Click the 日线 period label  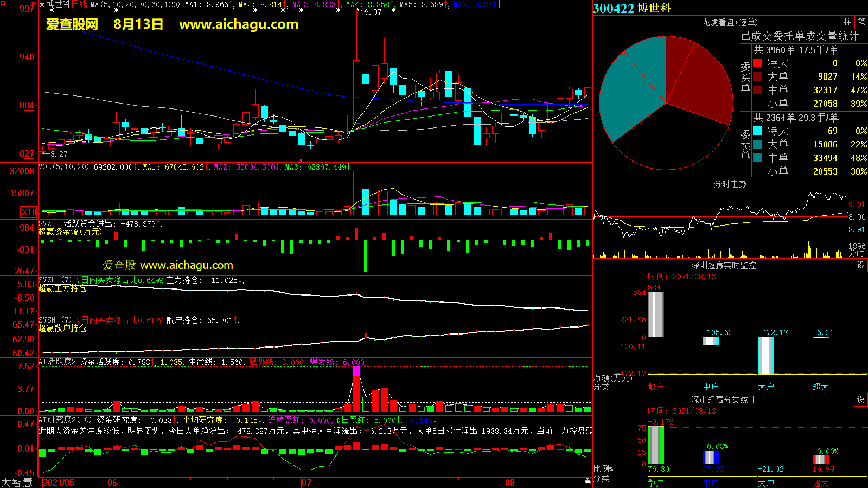coord(80,4)
